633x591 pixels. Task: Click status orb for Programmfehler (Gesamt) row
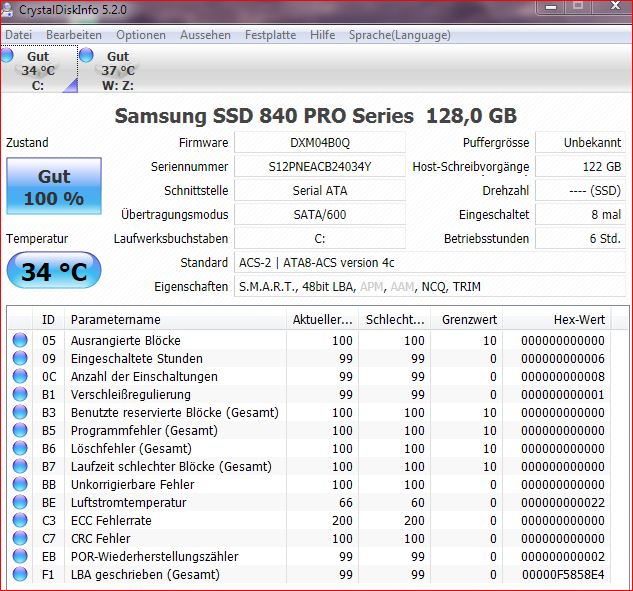click(x=20, y=430)
